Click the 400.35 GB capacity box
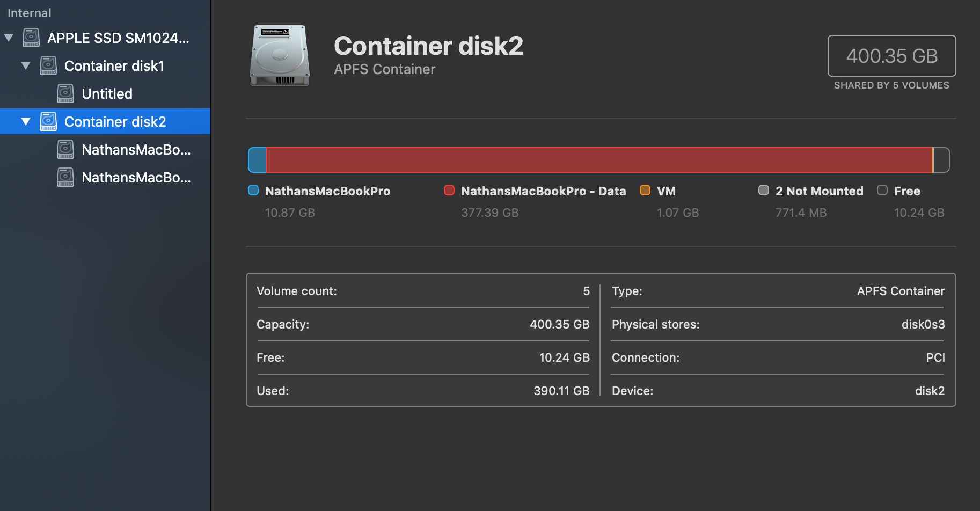This screenshot has width=980, height=511. click(891, 56)
